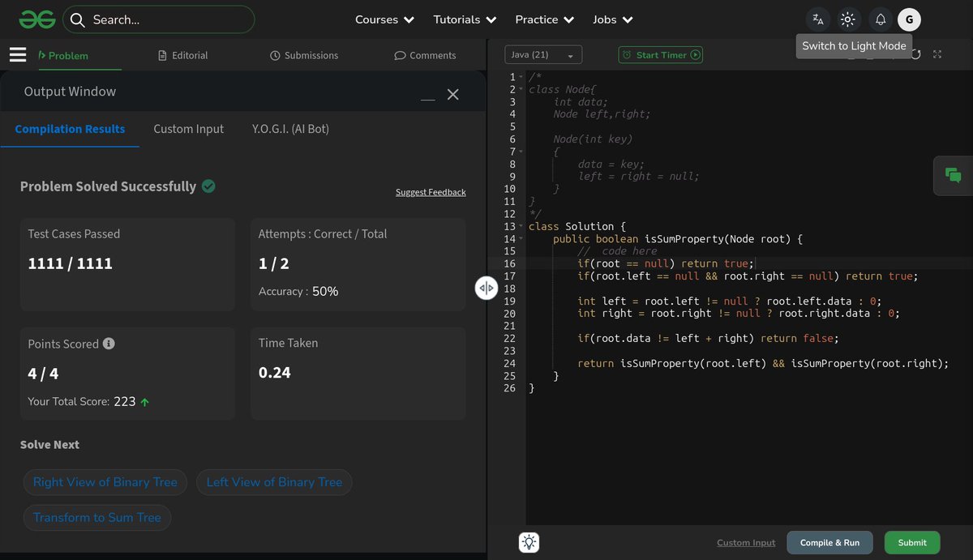Open the G profile avatar
Screen dimensions: 973x560
click(909, 19)
